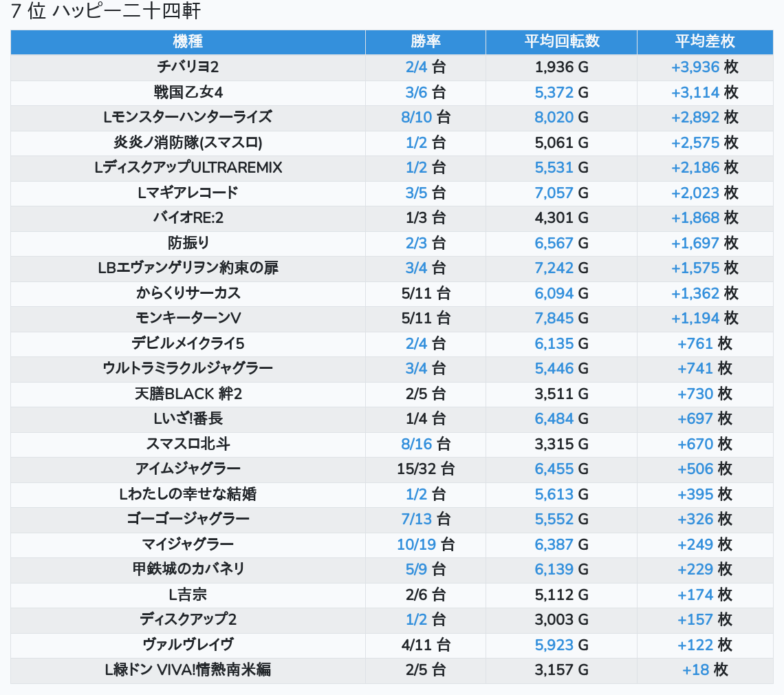Click the 勝率 column header

click(x=426, y=41)
